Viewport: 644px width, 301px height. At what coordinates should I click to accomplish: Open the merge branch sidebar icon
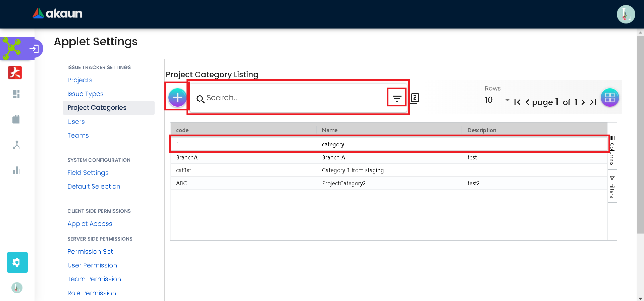(16, 145)
